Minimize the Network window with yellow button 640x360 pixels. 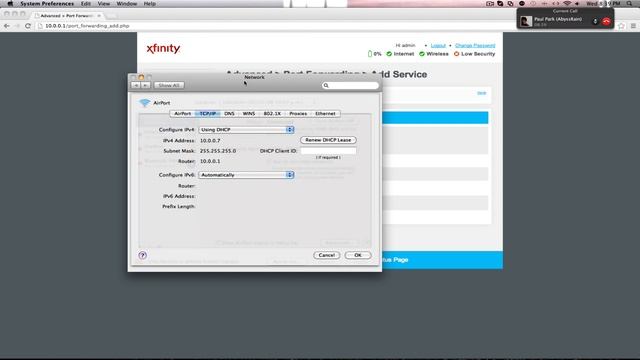(x=141, y=77)
